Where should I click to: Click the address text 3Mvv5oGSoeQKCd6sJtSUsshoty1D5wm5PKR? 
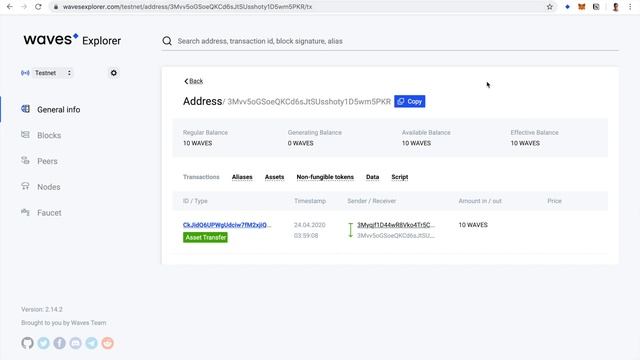point(309,102)
